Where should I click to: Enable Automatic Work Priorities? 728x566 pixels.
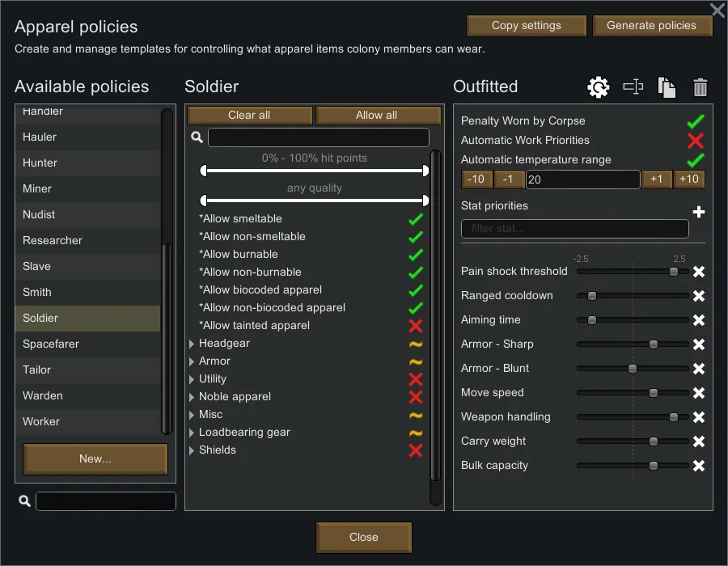696,141
